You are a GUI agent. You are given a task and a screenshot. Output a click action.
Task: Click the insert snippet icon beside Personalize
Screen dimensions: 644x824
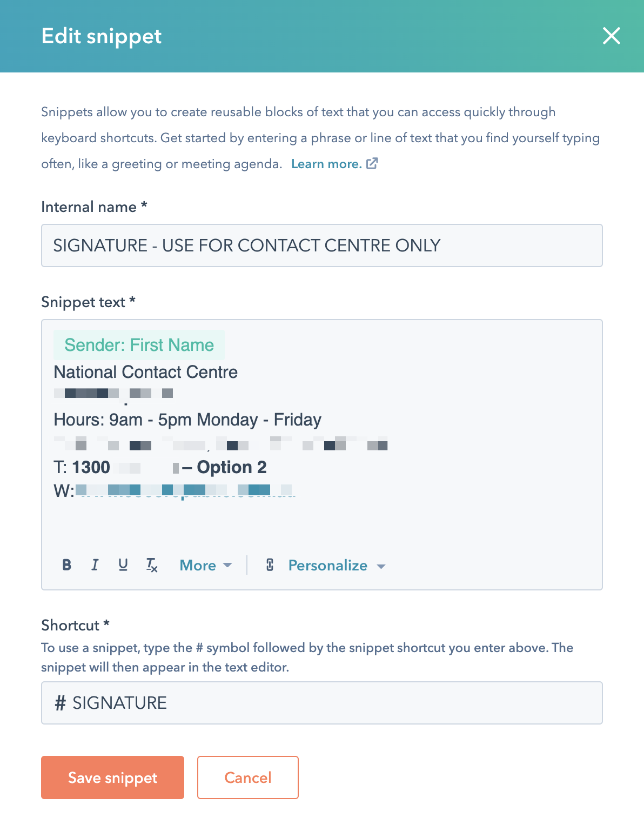270,565
